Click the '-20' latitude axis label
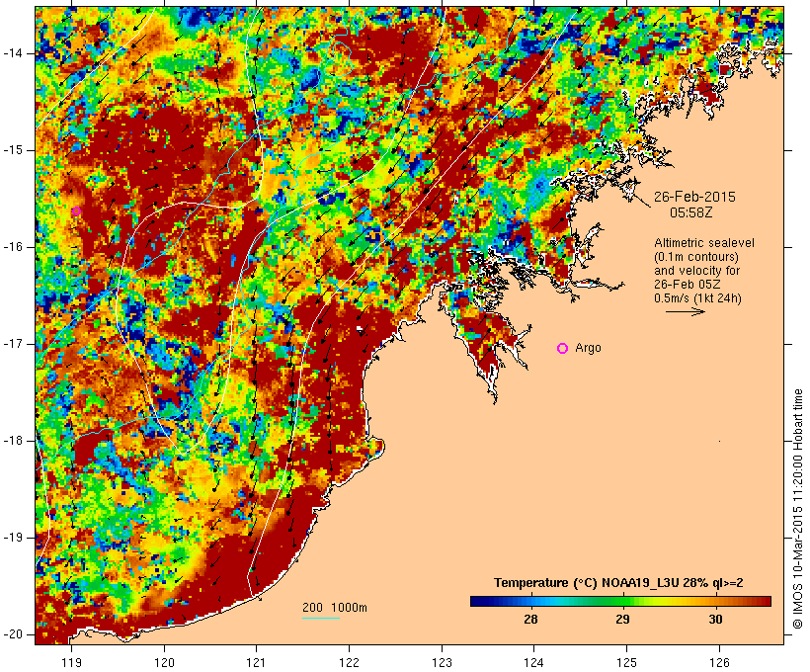 click(x=13, y=634)
